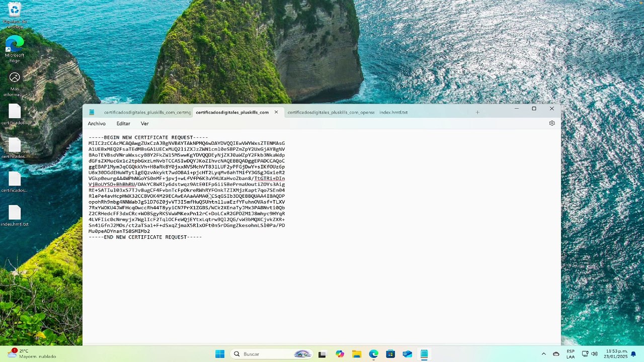Open weather widget showing 21°C
The width and height of the screenshot is (644, 362).
[31, 354]
